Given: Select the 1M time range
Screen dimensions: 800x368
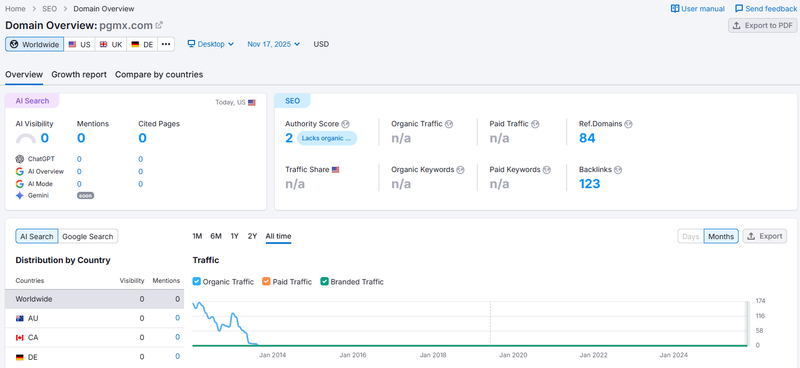Looking at the screenshot, I should (x=197, y=236).
